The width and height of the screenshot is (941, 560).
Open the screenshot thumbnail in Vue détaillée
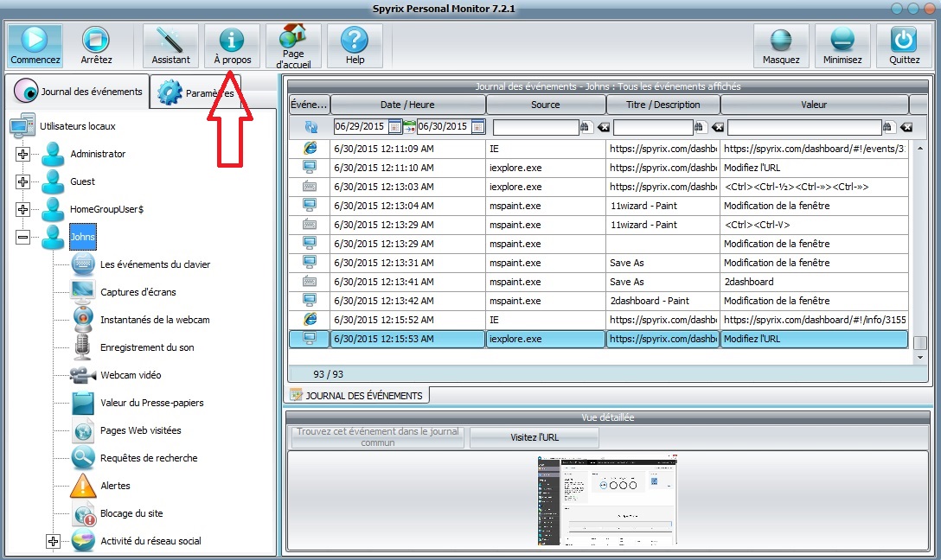pos(607,500)
